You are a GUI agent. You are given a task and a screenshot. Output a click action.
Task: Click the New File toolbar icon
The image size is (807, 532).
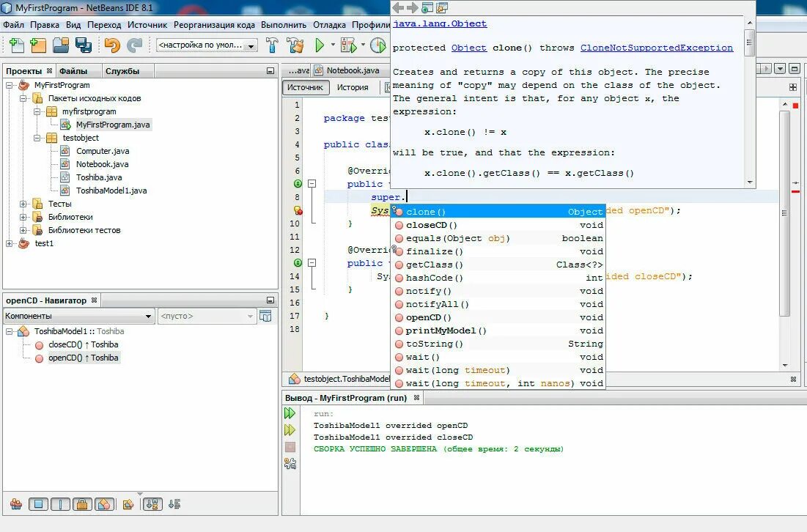16,45
